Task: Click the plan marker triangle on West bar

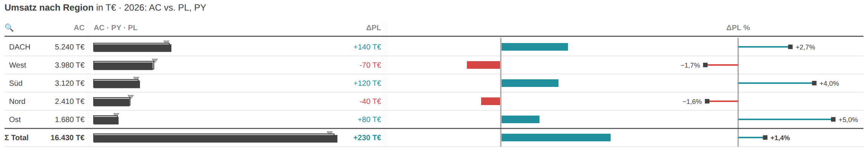Action: click(155, 60)
